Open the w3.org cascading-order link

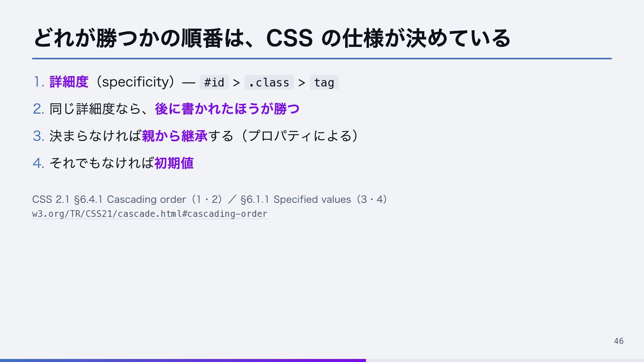[x=150, y=214]
